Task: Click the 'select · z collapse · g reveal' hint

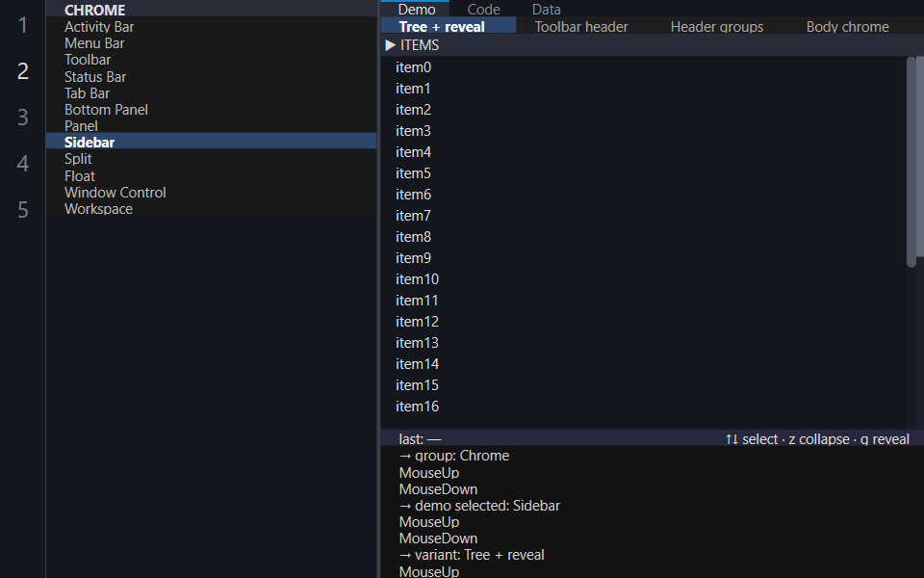Action: coord(817,439)
